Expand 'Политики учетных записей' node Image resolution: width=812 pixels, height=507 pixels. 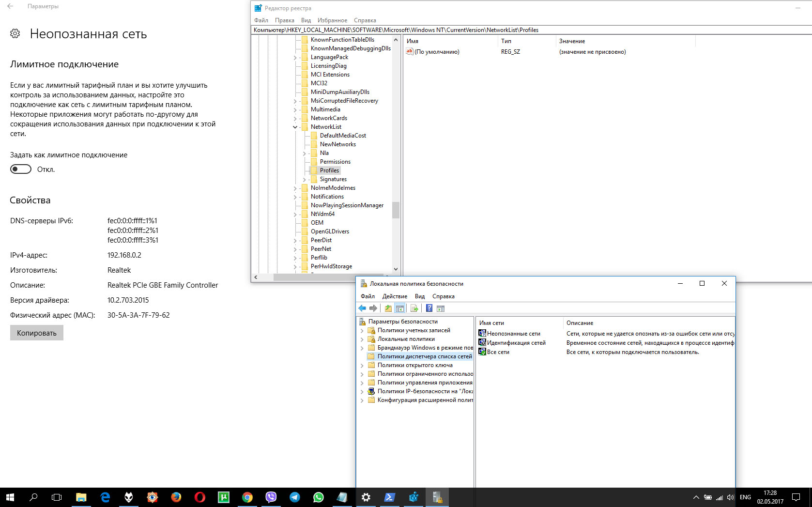[x=362, y=330]
